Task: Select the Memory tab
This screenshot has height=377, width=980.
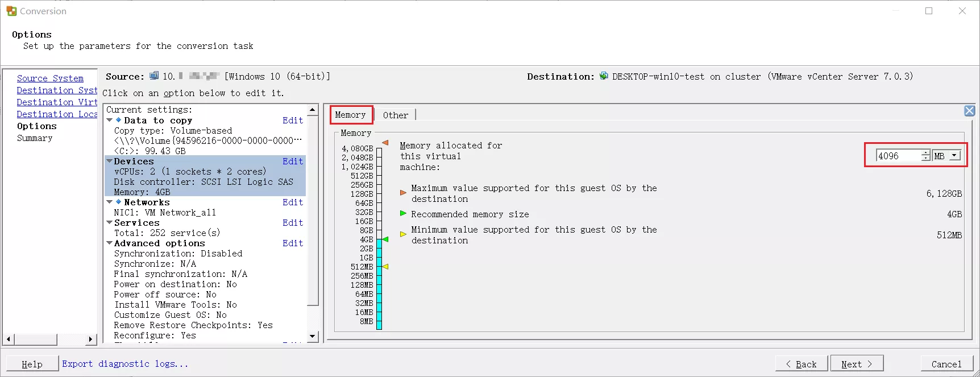Action: click(x=350, y=115)
